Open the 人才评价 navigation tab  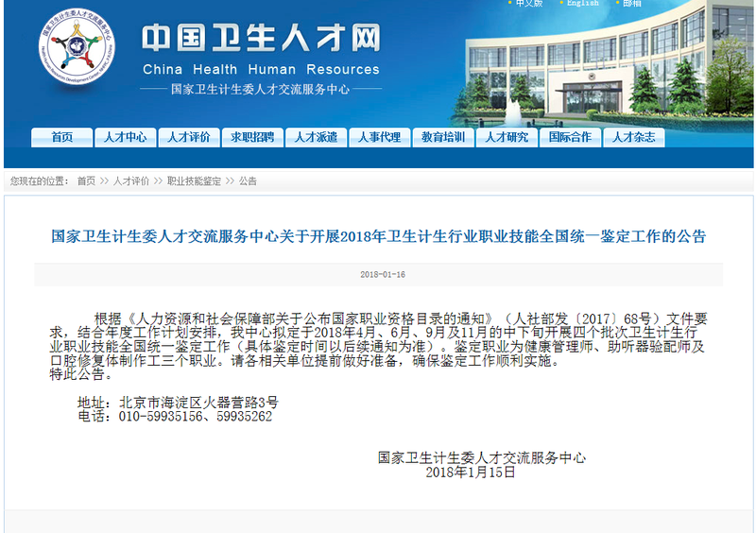tap(189, 137)
